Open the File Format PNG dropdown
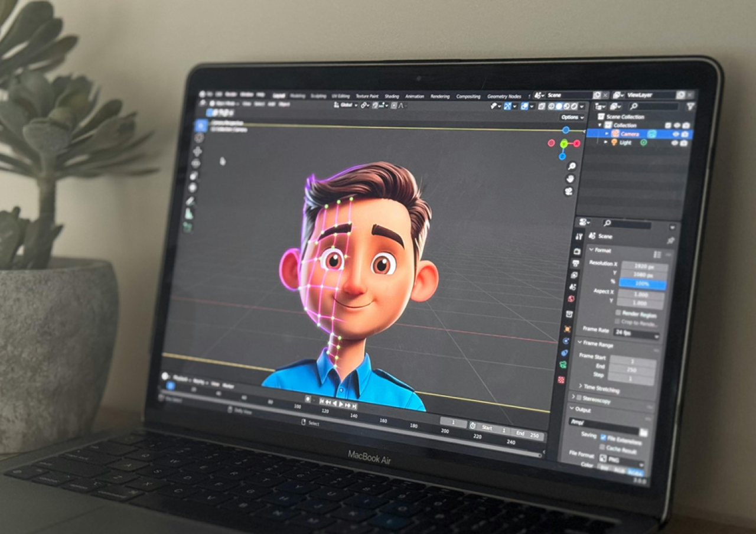 click(622, 460)
